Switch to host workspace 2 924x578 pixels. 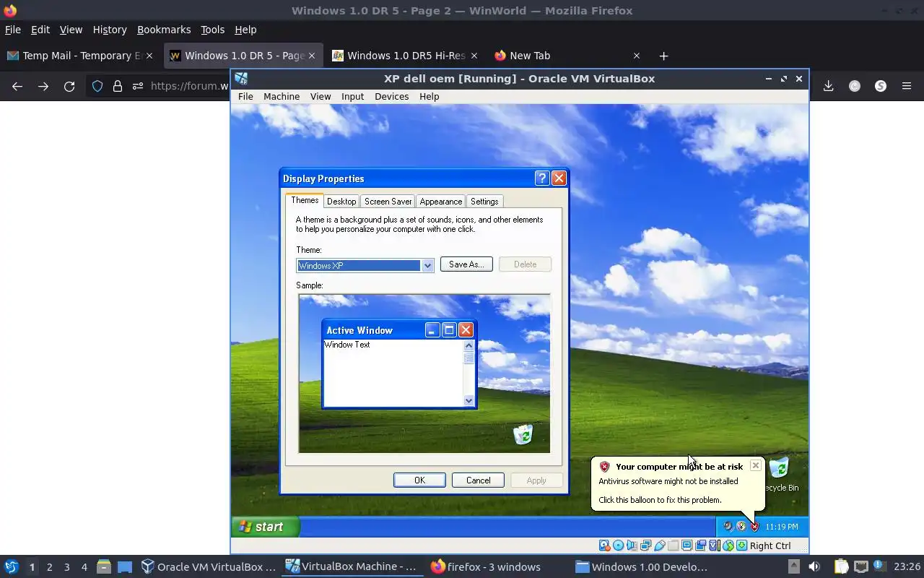[49, 567]
